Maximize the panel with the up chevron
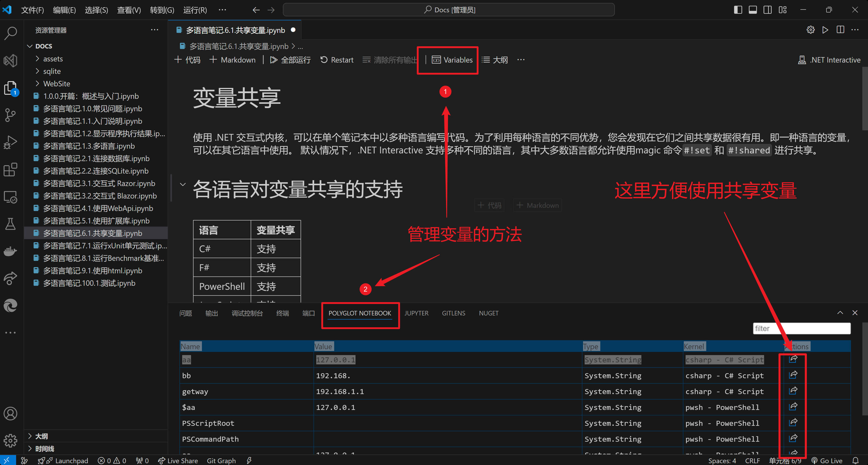This screenshot has width=868, height=465. tap(840, 313)
